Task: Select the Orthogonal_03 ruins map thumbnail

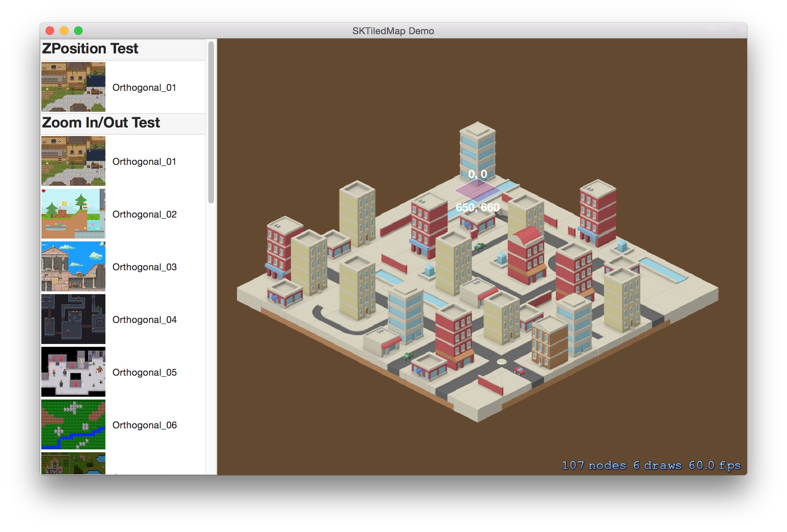Action: click(x=73, y=266)
